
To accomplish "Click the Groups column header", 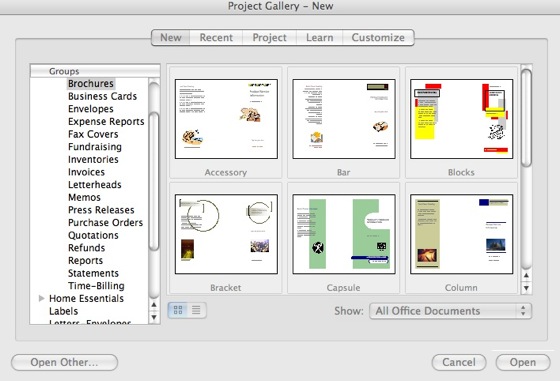I will (x=95, y=71).
